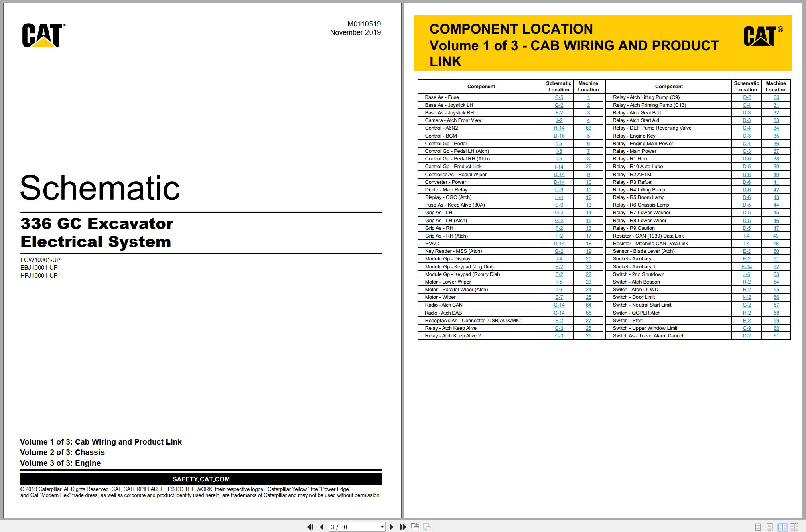Jump to the last page

click(403, 527)
